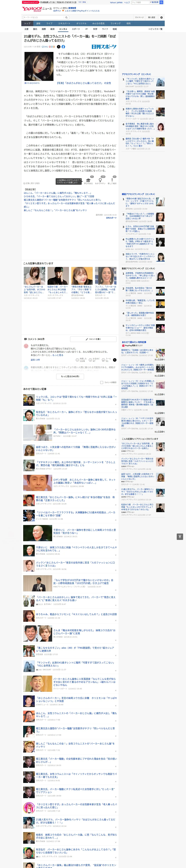Open ロザン宇治原 パーカー論争 article
186x868 pixels.
click(x=84, y=481)
